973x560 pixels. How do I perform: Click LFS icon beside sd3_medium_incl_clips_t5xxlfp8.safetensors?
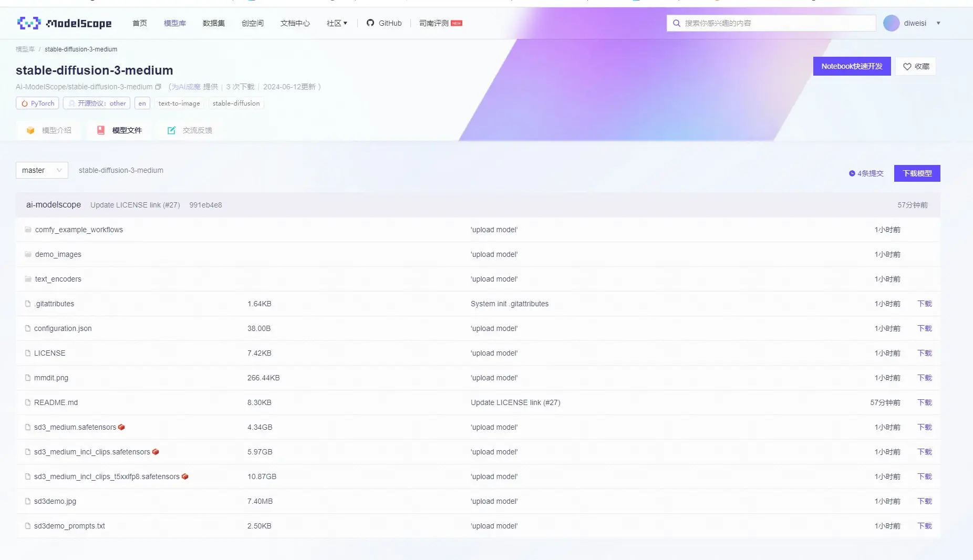(185, 476)
